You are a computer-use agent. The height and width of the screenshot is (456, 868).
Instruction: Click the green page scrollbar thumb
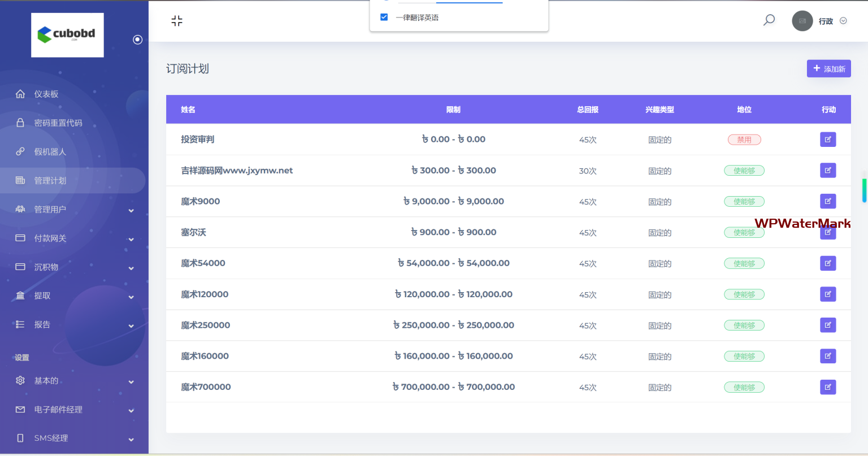click(x=864, y=190)
